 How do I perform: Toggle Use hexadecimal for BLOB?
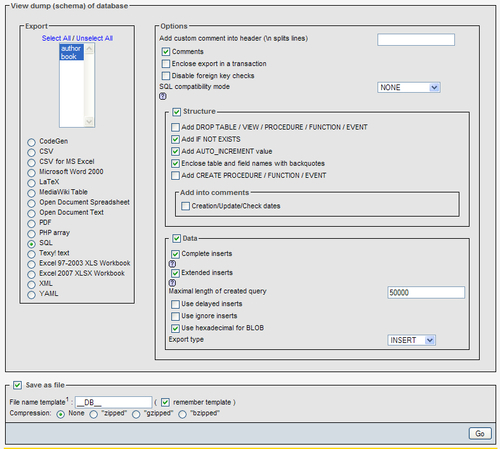175,328
